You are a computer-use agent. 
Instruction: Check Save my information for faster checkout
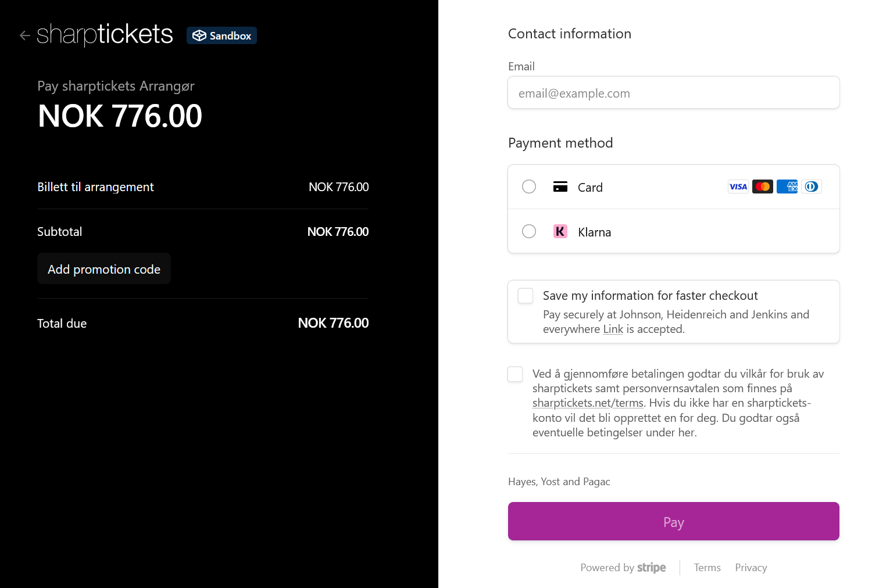tap(526, 296)
